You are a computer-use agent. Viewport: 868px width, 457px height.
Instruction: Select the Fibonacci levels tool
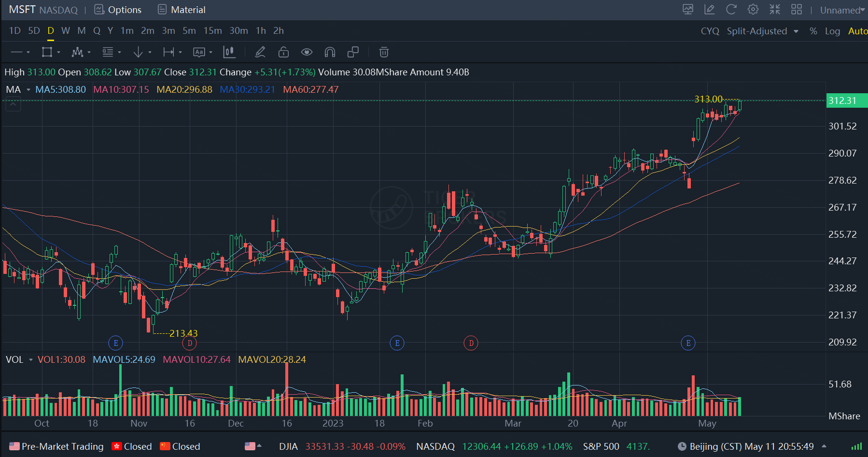click(x=108, y=52)
